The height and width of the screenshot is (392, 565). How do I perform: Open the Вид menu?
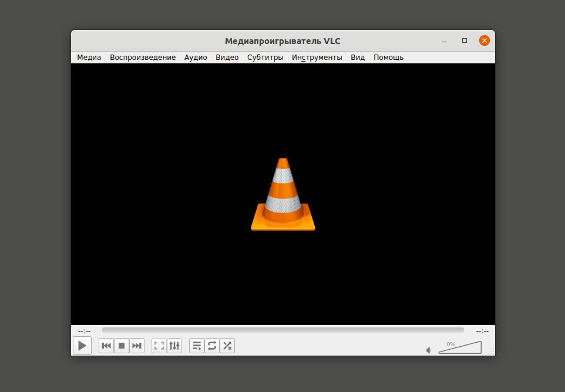point(358,58)
